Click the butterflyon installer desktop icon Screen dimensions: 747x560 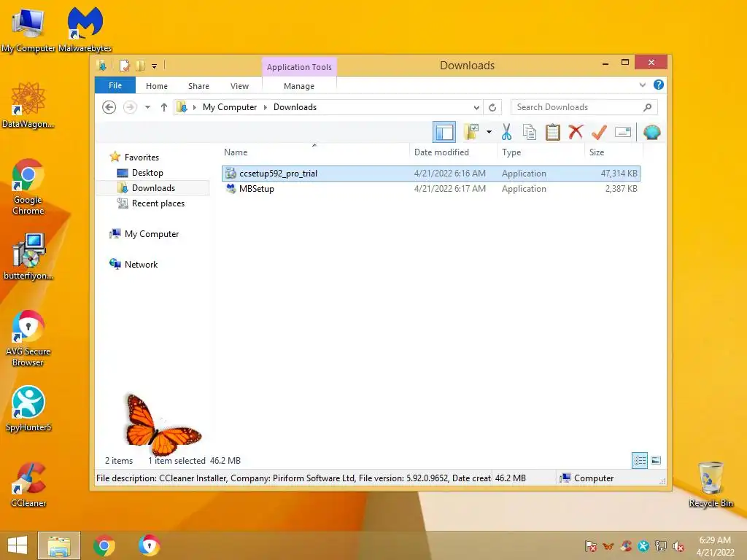coord(28,256)
